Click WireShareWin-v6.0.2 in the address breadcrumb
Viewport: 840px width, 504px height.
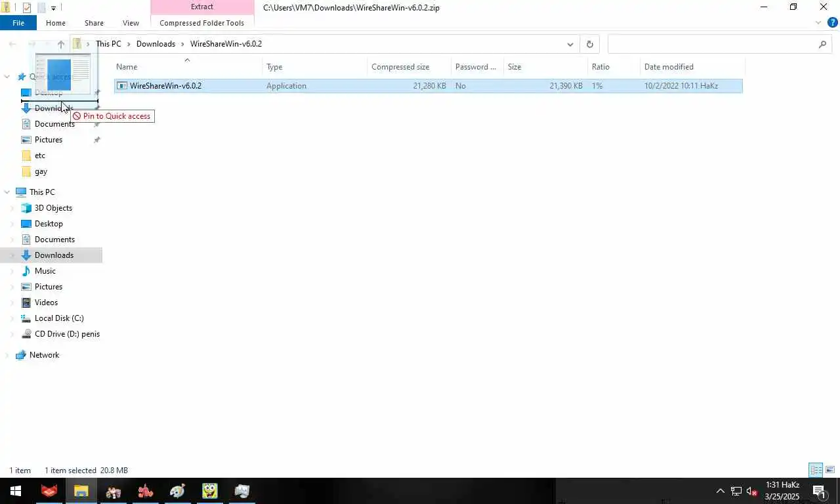pyautogui.click(x=226, y=44)
